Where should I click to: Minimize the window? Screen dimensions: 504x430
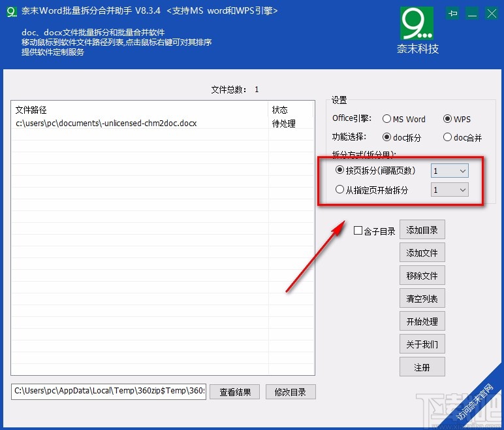[x=472, y=14]
